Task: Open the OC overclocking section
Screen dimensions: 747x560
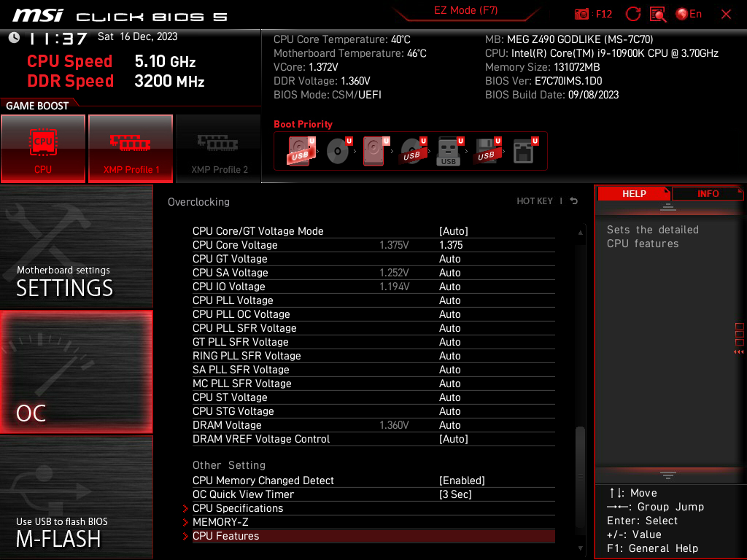Action: (76, 372)
